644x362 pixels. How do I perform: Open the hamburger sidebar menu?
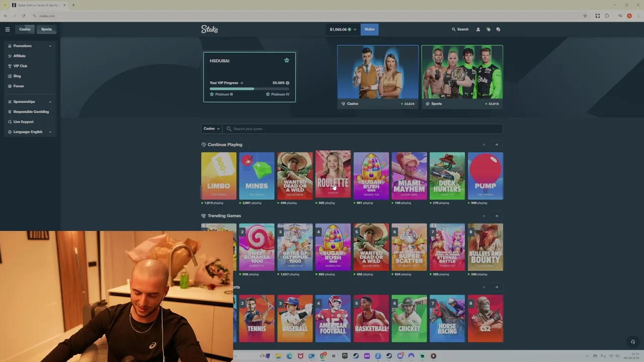[8, 29]
